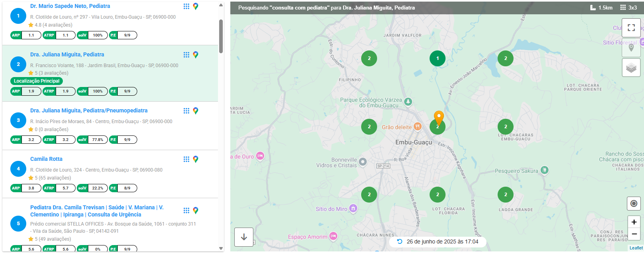Screen dimensions: 644x253
Task: Open Google Maps pin for Camila Rotta
Action: point(196,159)
